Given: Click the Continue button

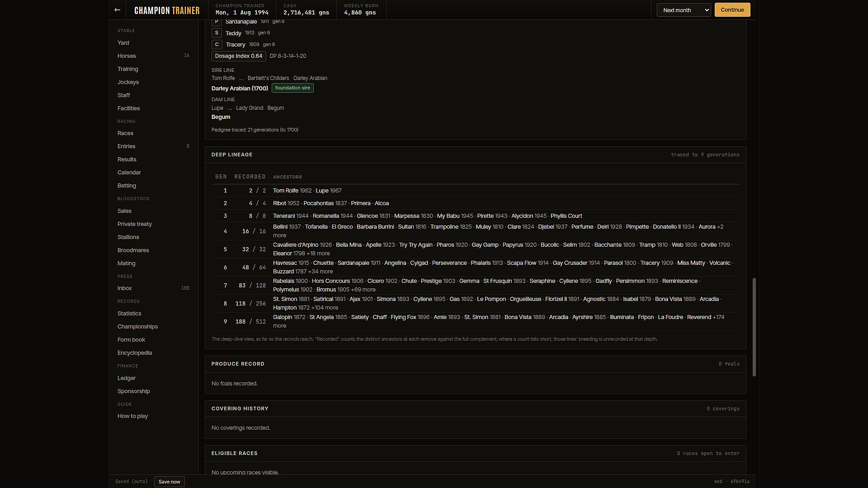Looking at the screenshot, I should click(732, 10).
